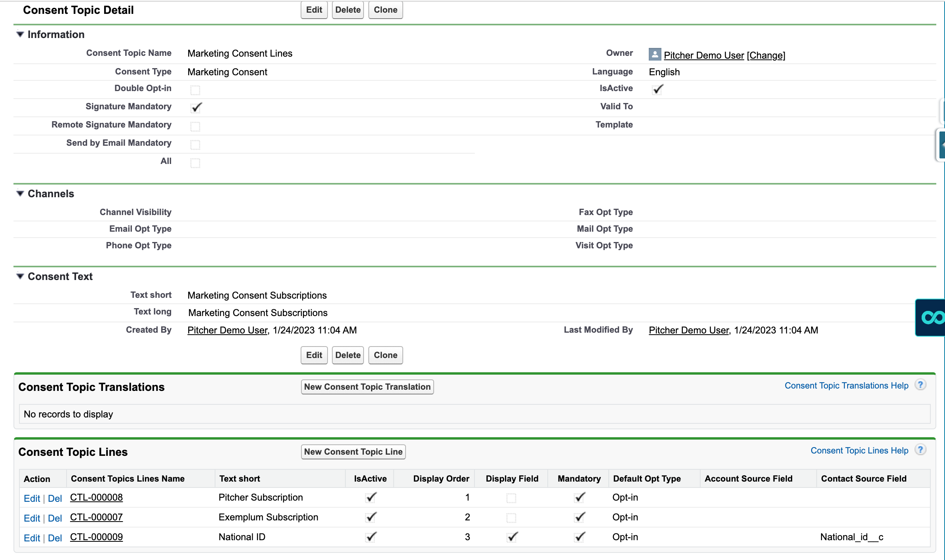Toggle Display Field checkbox for Pitcher Subscription
The height and width of the screenshot is (560, 945).
511,498
